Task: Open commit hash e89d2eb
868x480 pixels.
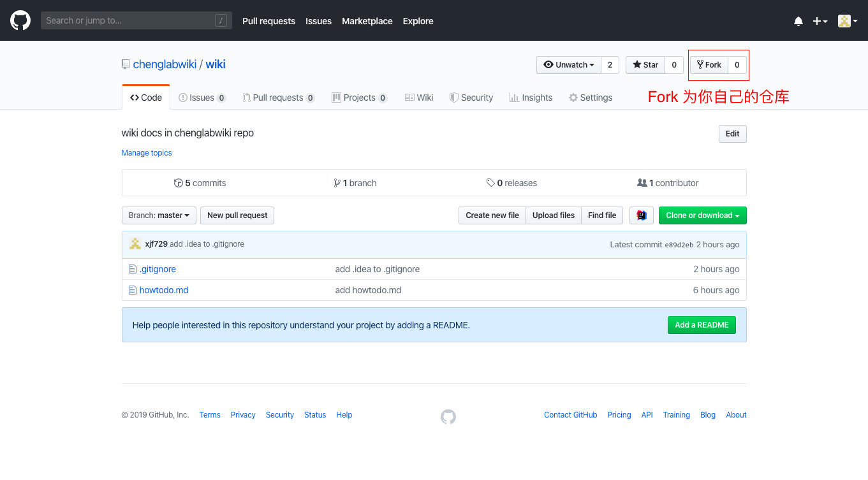Action: tap(679, 245)
